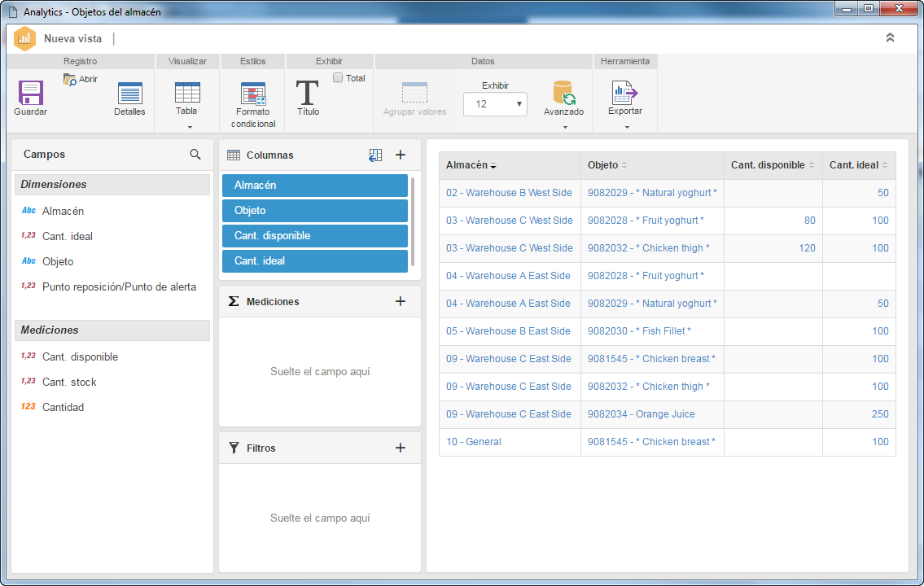This screenshot has height=586, width=924.
Task: Click the grid icon beside Columnas
Action: coord(234,155)
